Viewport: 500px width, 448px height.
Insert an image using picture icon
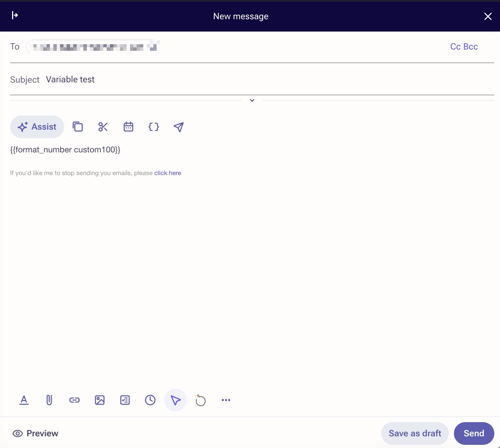(100, 400)
